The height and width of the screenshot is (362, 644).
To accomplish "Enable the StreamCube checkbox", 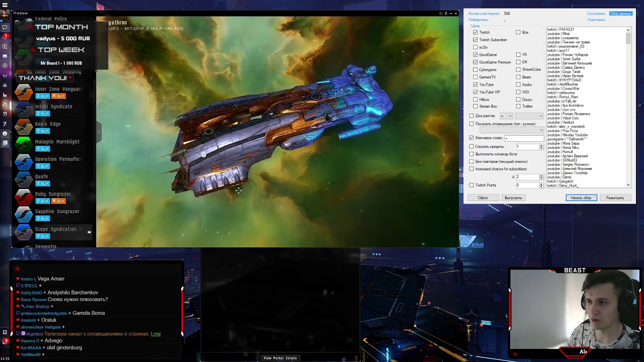I will 518,69.
